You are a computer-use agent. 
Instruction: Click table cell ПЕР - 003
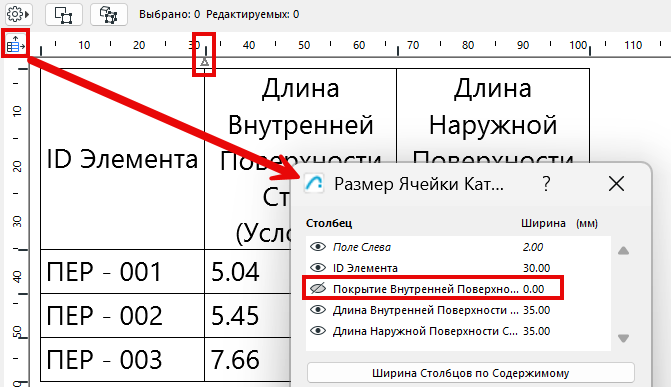pyautogui.click(x=122, y=359)
